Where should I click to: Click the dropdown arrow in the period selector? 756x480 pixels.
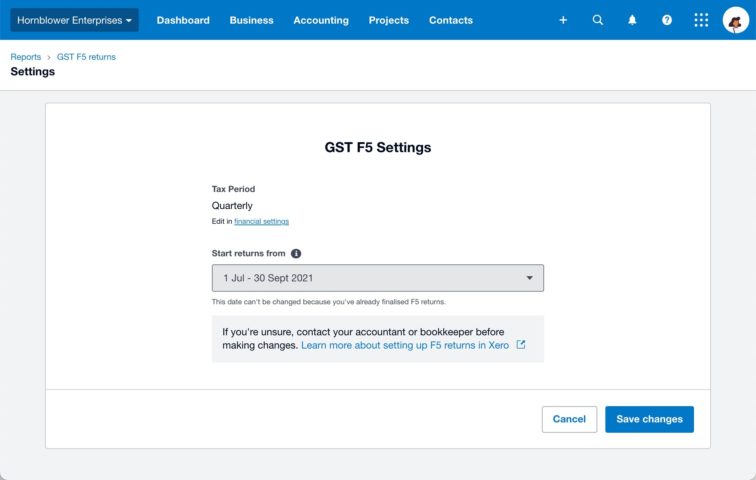[529, 278]
